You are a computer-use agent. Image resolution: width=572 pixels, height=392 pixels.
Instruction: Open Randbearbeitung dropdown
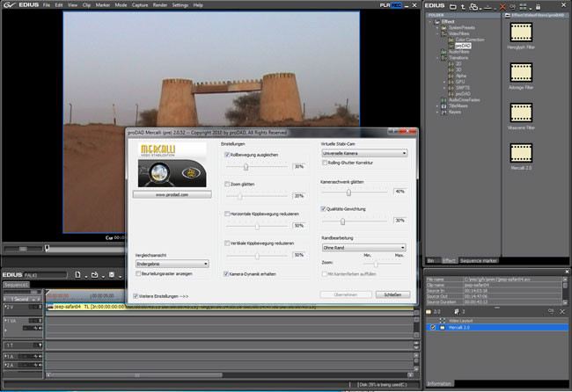coord(363,248)
